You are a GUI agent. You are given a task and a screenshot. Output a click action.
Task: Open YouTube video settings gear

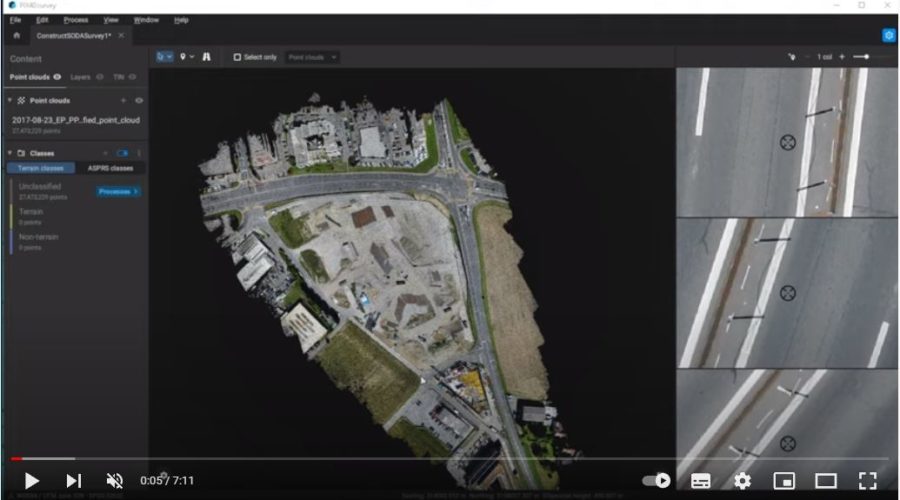point(742,481)
